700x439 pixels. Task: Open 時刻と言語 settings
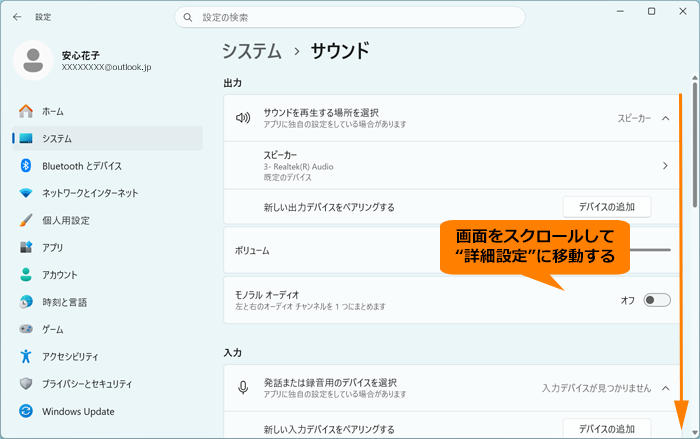(x=107, y=302)
